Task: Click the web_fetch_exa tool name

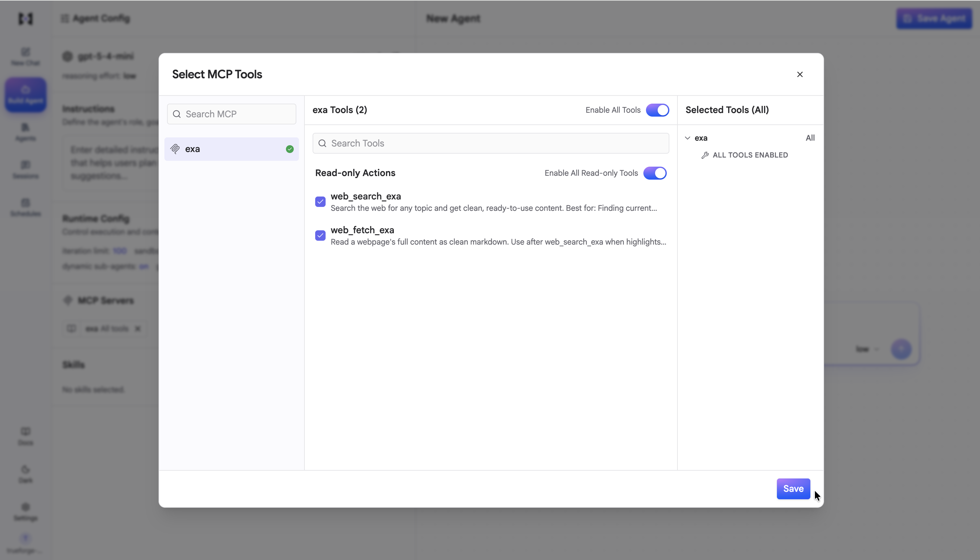Action: 362,230
